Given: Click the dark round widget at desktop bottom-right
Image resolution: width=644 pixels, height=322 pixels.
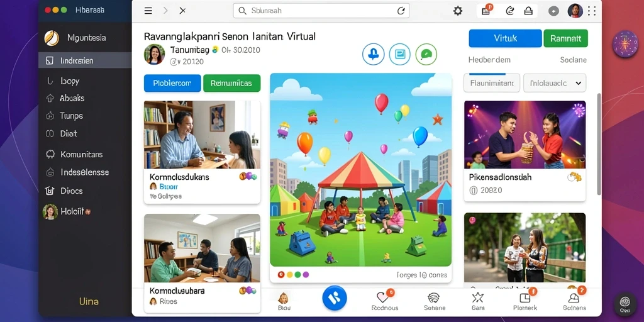Looking at the screenshot, I should 625,304.
